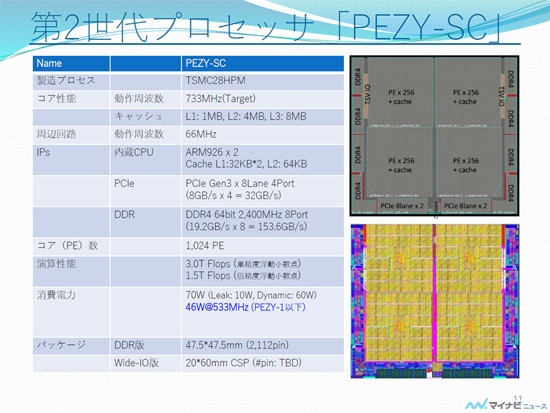The height and width of the screenshot is (413, 550).
Task: Click left 'TSV IO' label in diagram
Action: [368, 95]
